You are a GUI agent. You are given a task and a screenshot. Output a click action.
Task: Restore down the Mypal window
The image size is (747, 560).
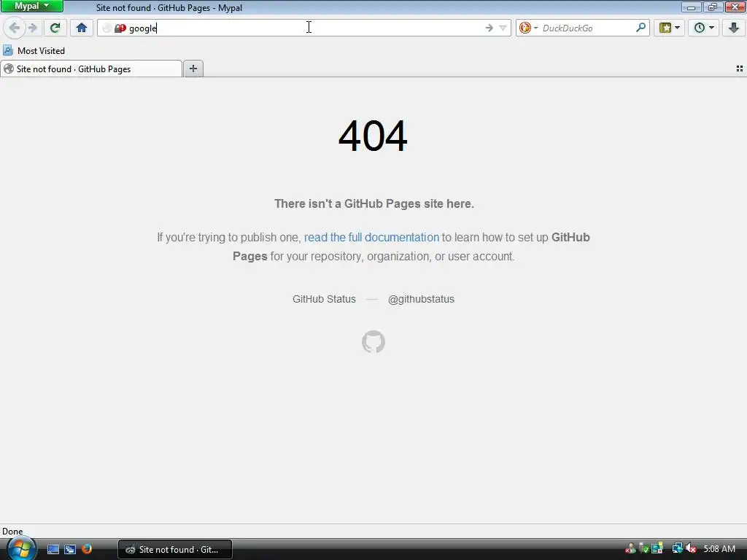[x=712, y=7]
